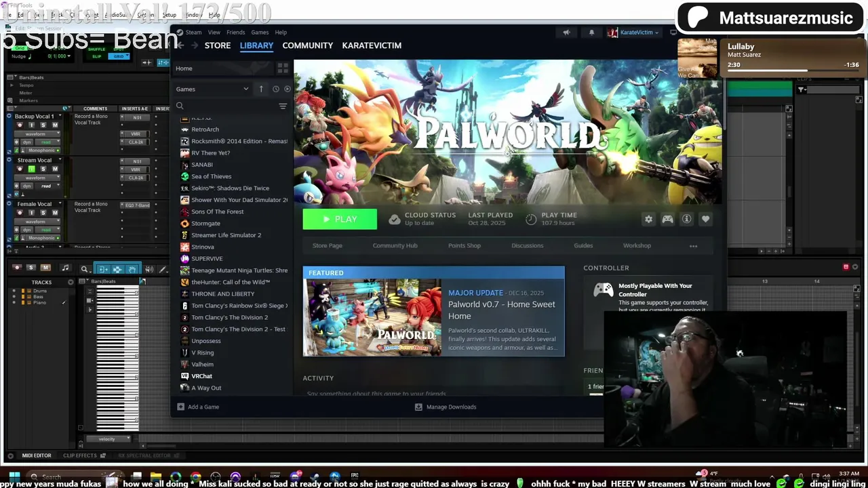Select the MIDI editor selector tool

click(x=117, y=269)
